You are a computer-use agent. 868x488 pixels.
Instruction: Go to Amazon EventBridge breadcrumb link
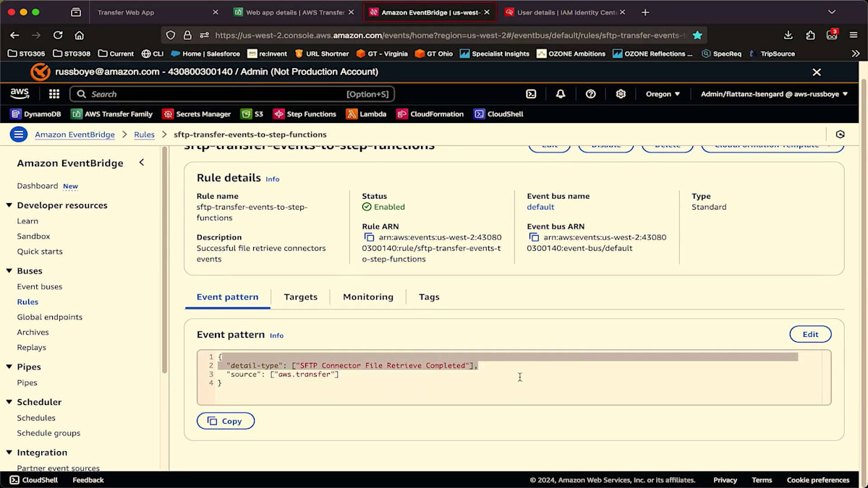(75, 134)
